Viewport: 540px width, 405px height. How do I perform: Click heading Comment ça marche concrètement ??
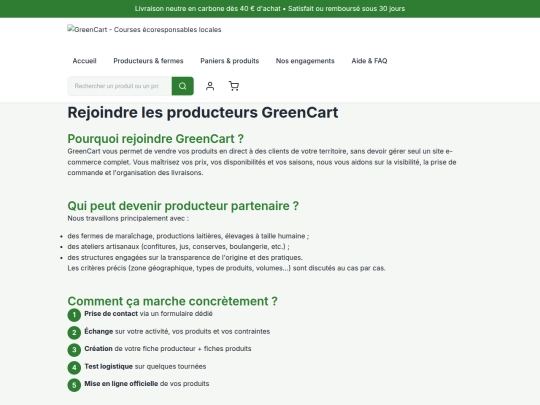[173, 301]
